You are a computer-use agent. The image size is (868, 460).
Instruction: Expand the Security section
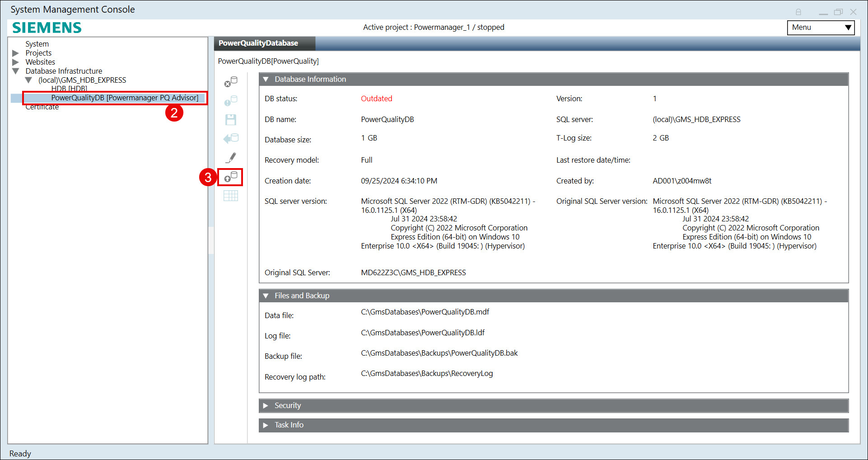point(266,406)
